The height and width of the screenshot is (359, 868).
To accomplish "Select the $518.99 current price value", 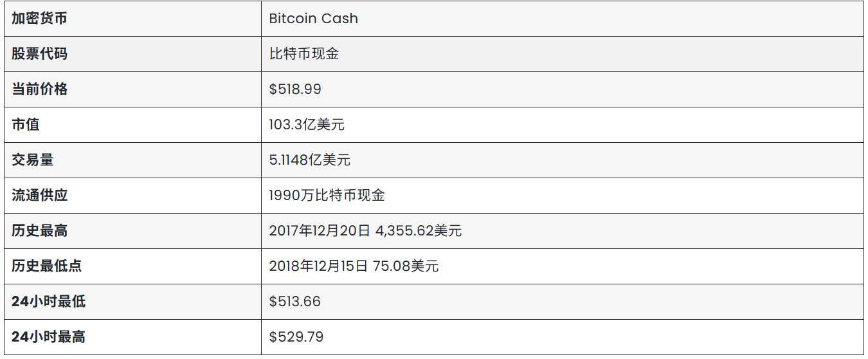I will click(x=295, y=89).
